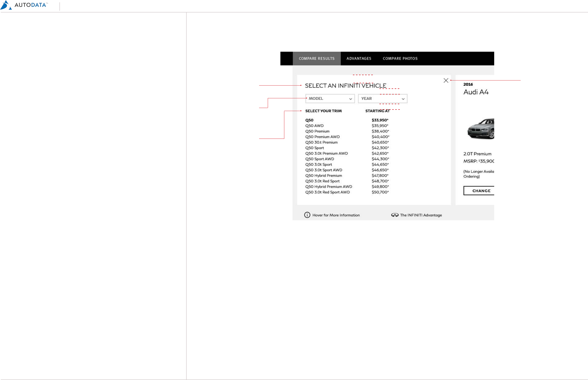Select the Q50 AWD trim
This screenshot has width=588, height=380.
pos(314,126)
